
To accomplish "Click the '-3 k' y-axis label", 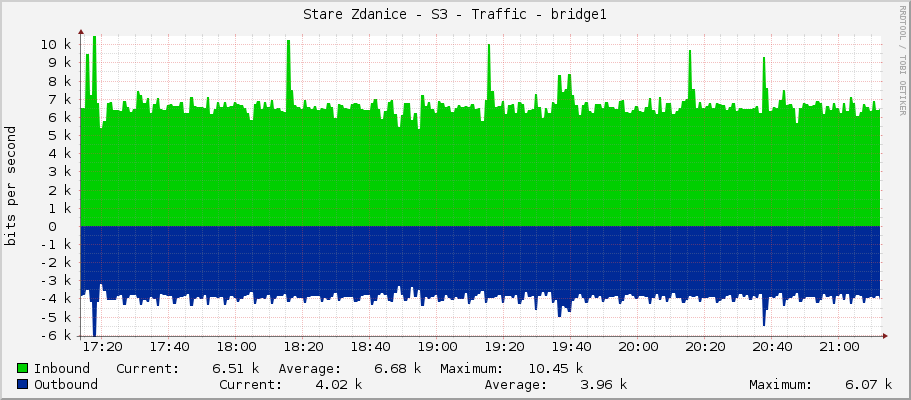I will point(57,281).
